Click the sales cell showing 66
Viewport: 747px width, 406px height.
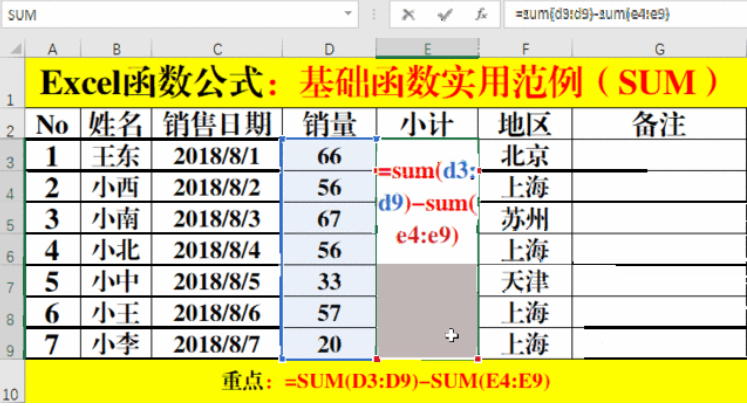[329, 156]
